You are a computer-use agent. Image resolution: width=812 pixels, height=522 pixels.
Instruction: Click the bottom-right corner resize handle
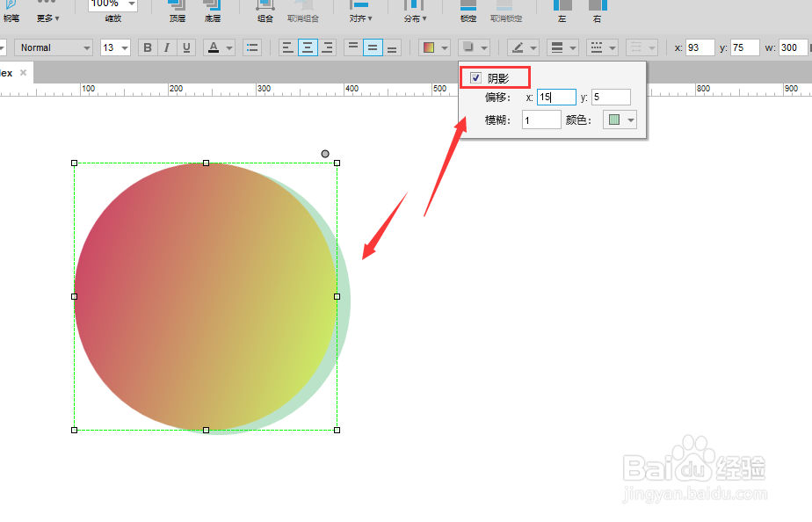(x=337, y=431)
